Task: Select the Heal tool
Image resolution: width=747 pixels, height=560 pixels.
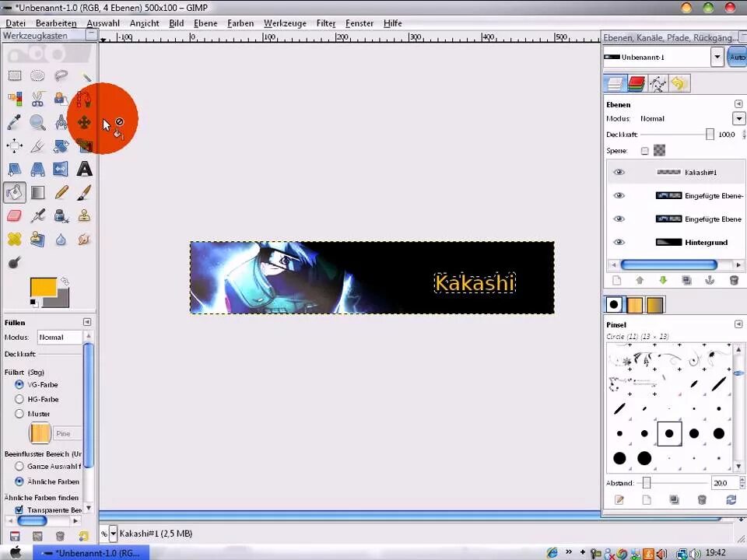Action: click(x=14, y=239)
